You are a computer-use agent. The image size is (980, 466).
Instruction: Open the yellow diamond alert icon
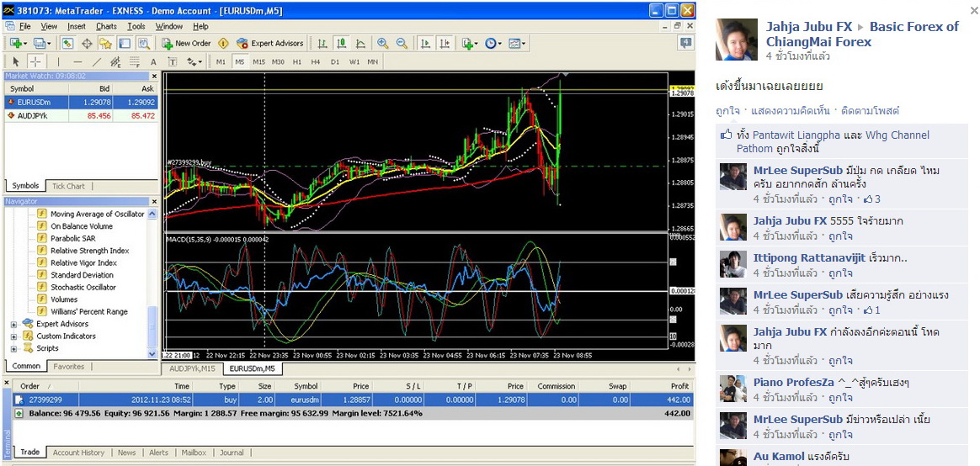pyautogui.click(x=223, y=43)
